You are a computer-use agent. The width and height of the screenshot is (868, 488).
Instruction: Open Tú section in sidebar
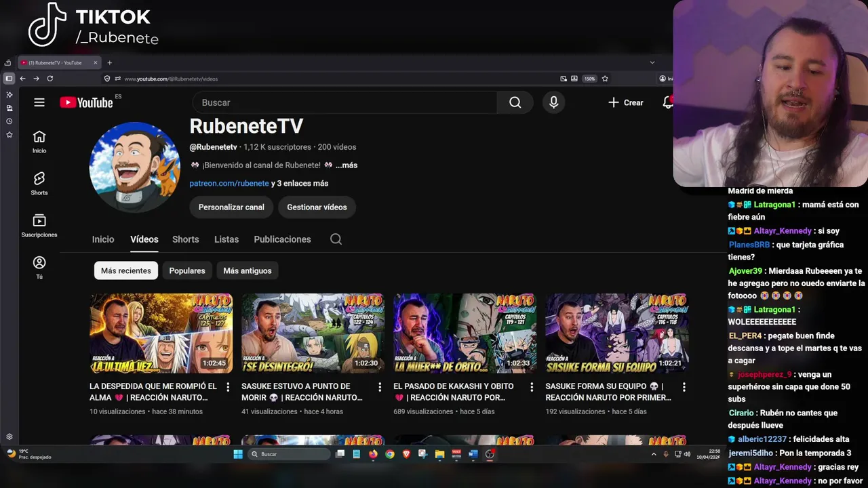click(x=39, y=268)
